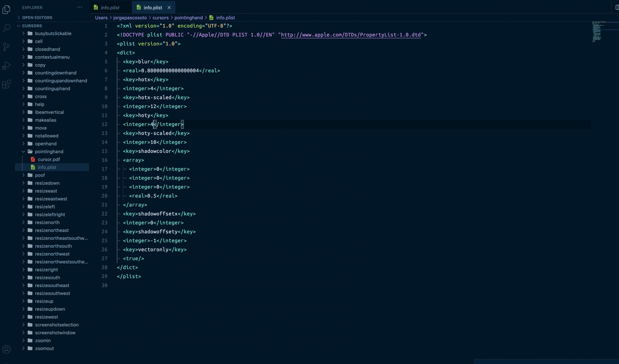619x364 pixels.
Task: Open the Source Control view icon
Action: coord(6,47)
